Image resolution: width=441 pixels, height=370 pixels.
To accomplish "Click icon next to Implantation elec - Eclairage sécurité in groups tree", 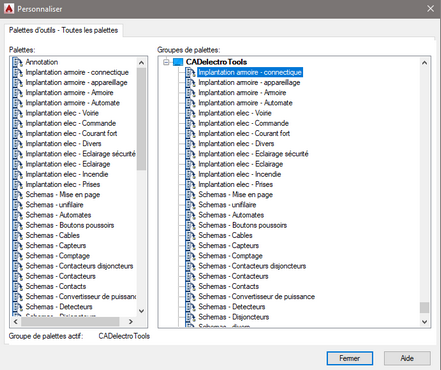I will [190, 154].
